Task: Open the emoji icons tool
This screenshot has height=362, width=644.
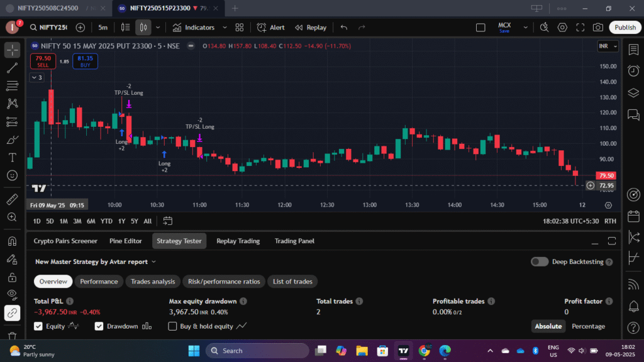Action: pos(13,176)
